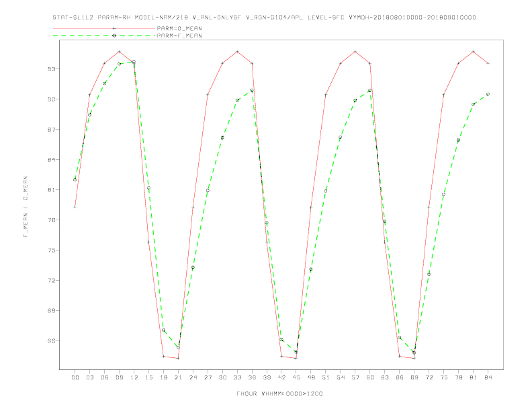Click x-axis forecast hour label 30
The width and height of the screenshot is (532, 411).
222,377
